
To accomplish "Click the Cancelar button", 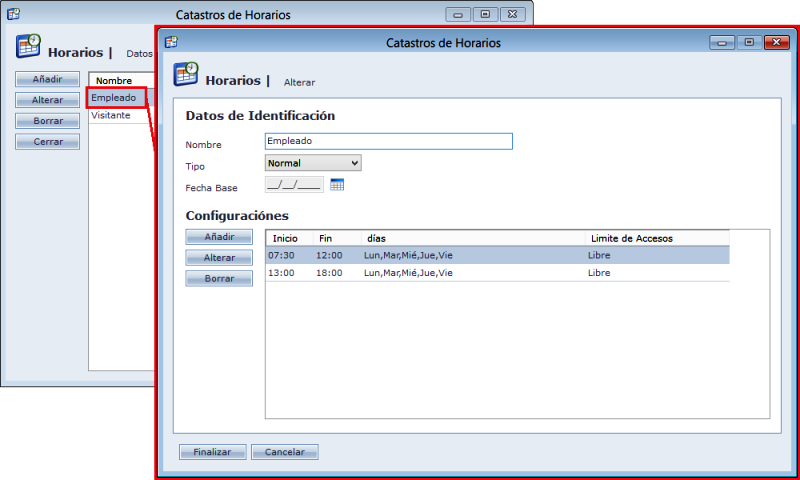I will pyautogui.click(x=285, y=452).
